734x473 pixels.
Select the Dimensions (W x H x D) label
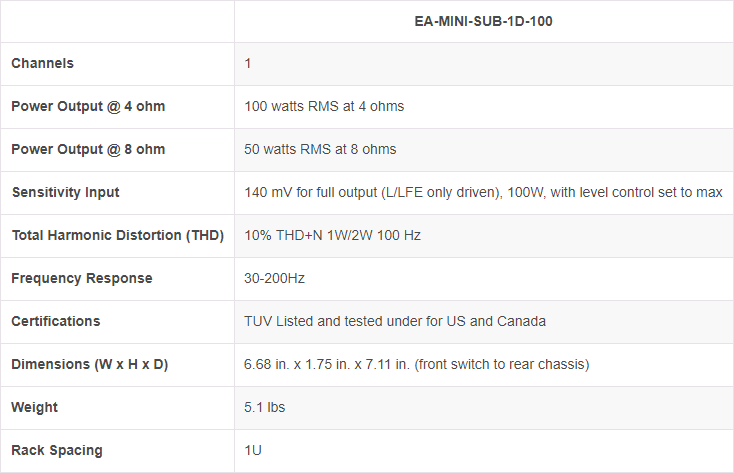90,364
